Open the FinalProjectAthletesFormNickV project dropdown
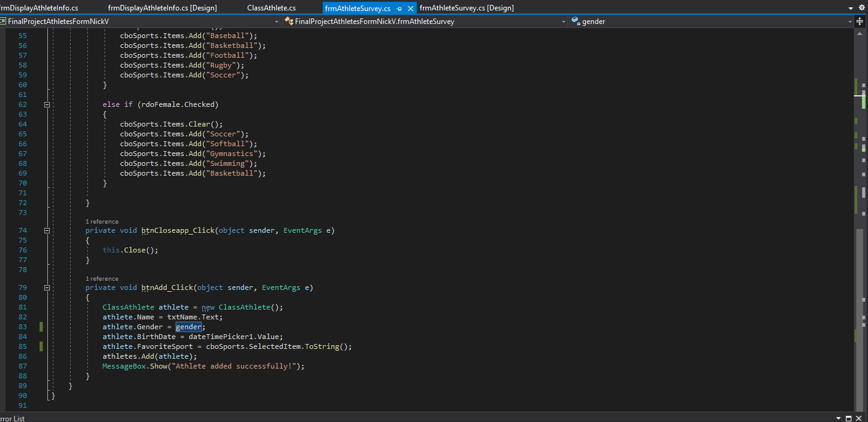The width and height of the screenshot is (868, 422). [276, 20]
